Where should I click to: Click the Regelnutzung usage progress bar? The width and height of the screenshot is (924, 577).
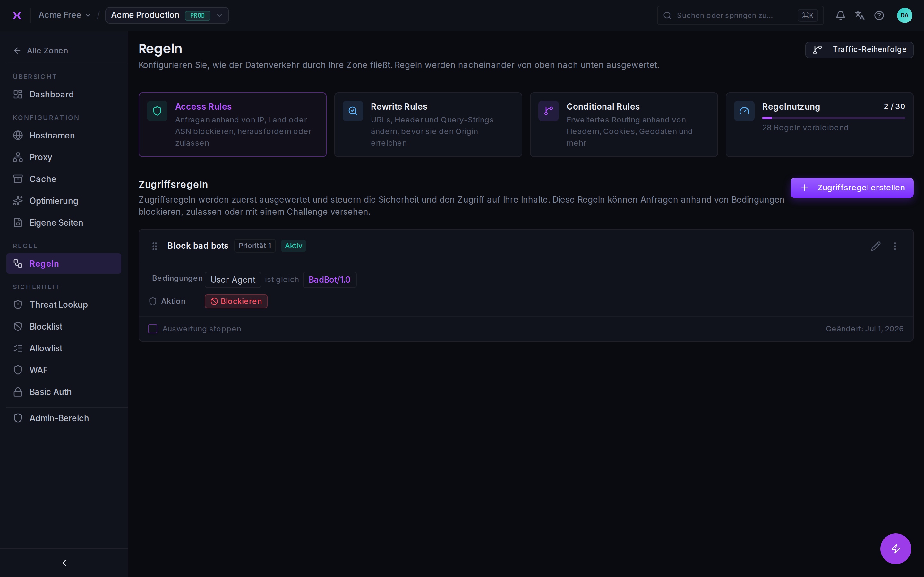click(833, 118)
